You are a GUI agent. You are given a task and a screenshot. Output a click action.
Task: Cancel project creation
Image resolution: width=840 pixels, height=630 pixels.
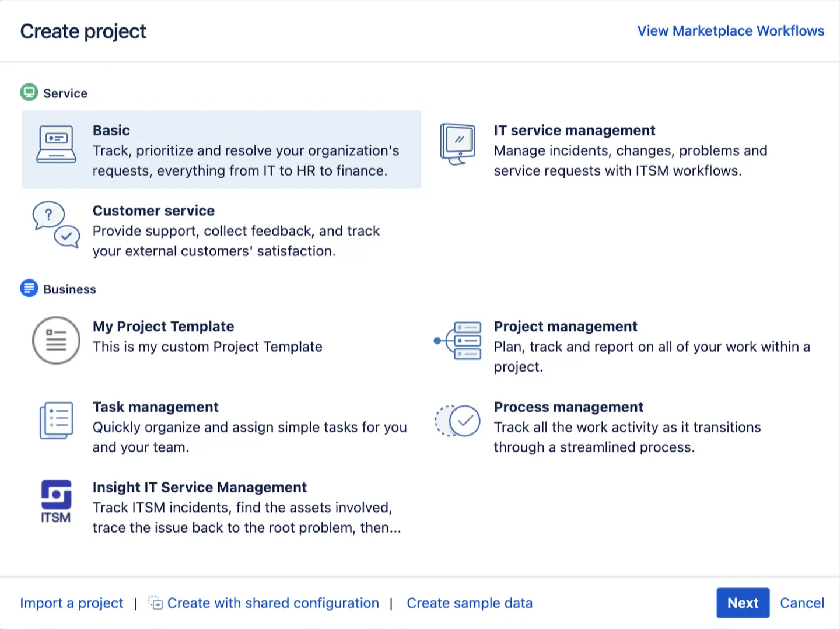click(802, 603)
